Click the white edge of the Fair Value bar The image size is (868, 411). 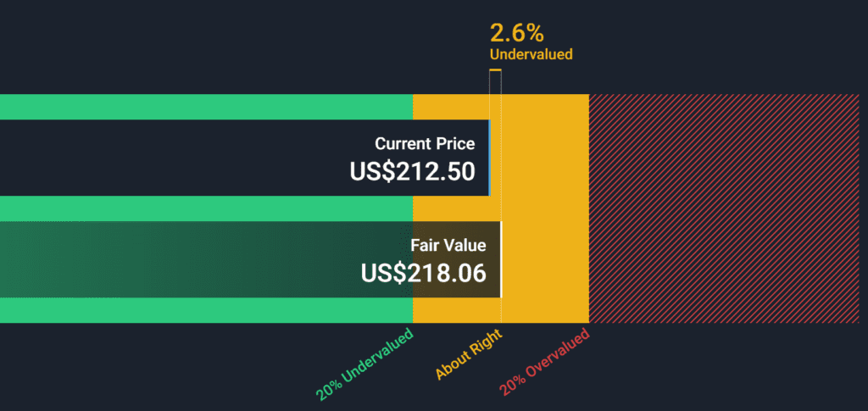coord(500,259)
